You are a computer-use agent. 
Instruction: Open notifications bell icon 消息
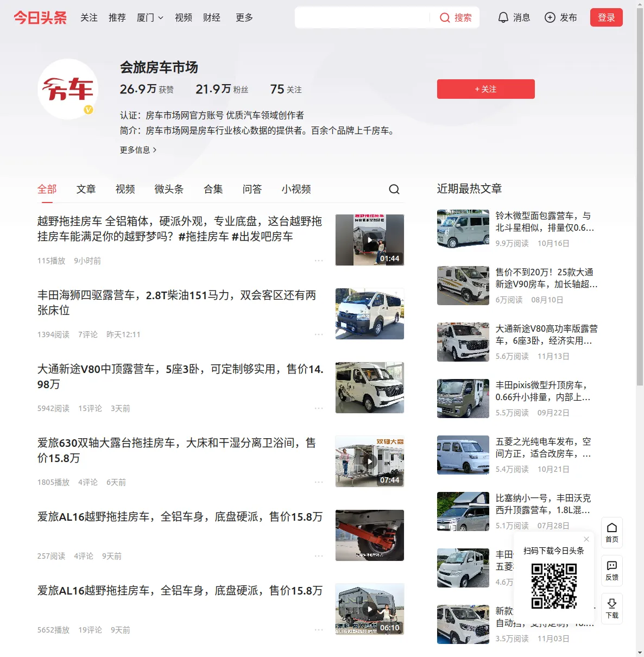click(x=503, y=17)
